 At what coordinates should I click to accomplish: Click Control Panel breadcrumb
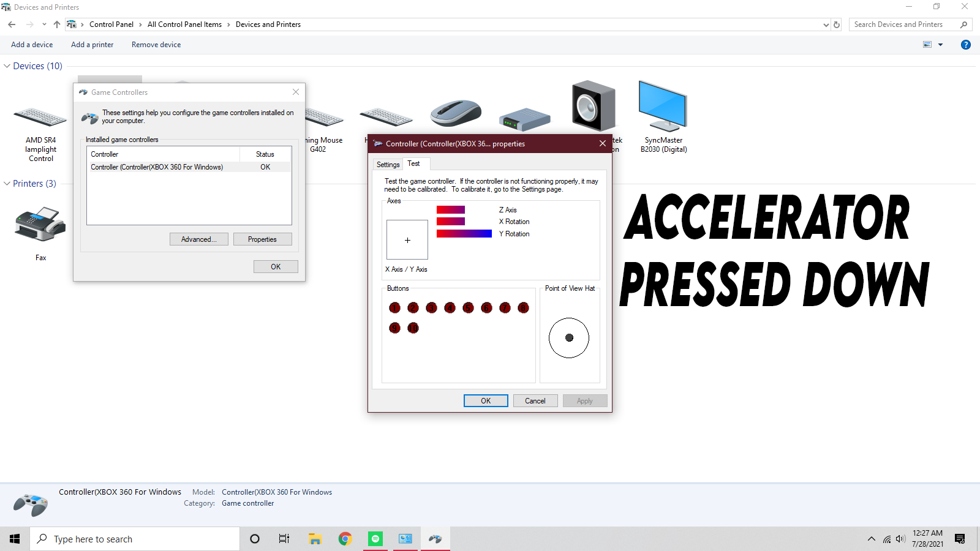click(x=111, y=24)
